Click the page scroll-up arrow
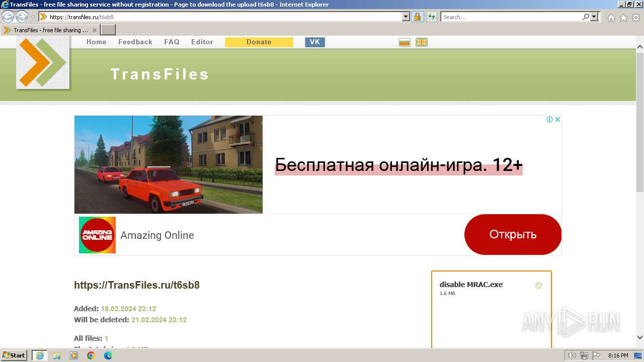This screenshot has width=644, height=362. [x=640, y=48]
